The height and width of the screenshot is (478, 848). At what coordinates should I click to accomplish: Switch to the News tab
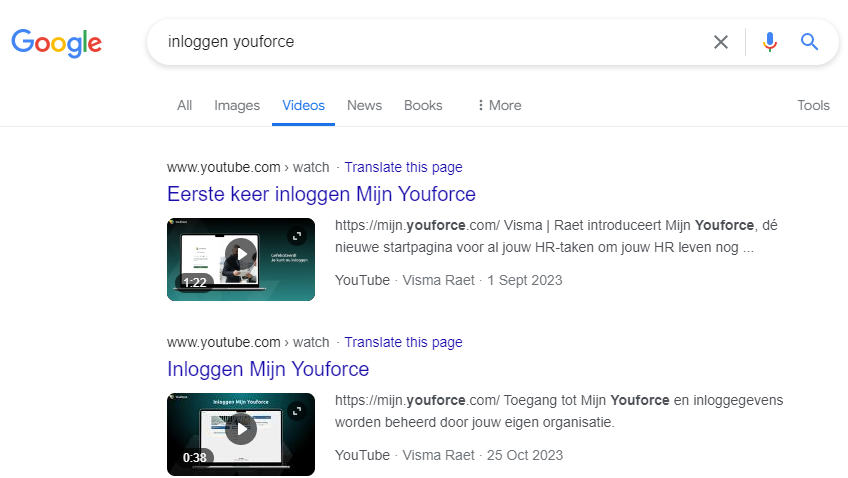tap(365, 105)
